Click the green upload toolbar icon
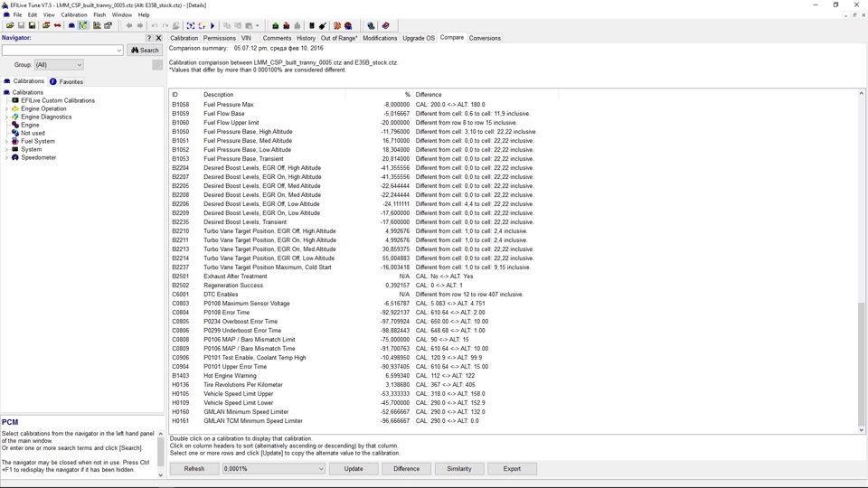This screenshot has height=488, width=868. pos(275,25)
